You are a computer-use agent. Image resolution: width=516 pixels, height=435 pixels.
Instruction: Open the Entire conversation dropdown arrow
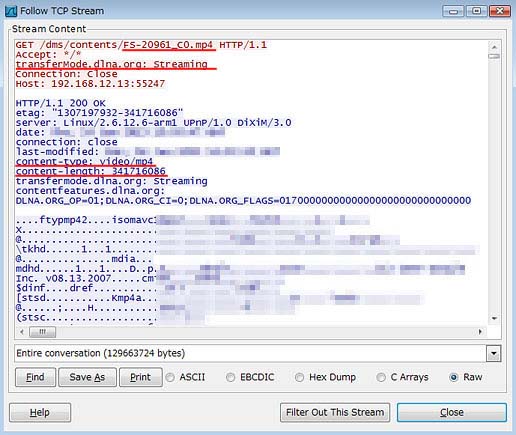pyautogui.click(x=494, y=353)
